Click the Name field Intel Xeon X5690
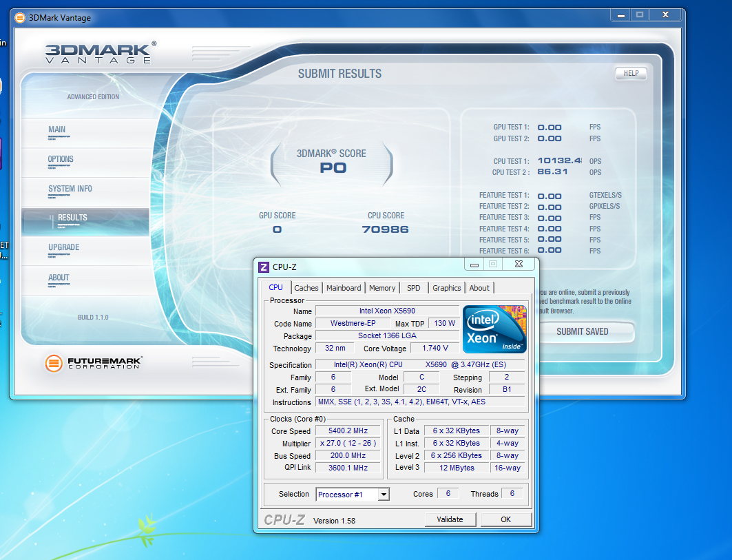Viewport: 732px width, 560px height. (x=387, y=311)
